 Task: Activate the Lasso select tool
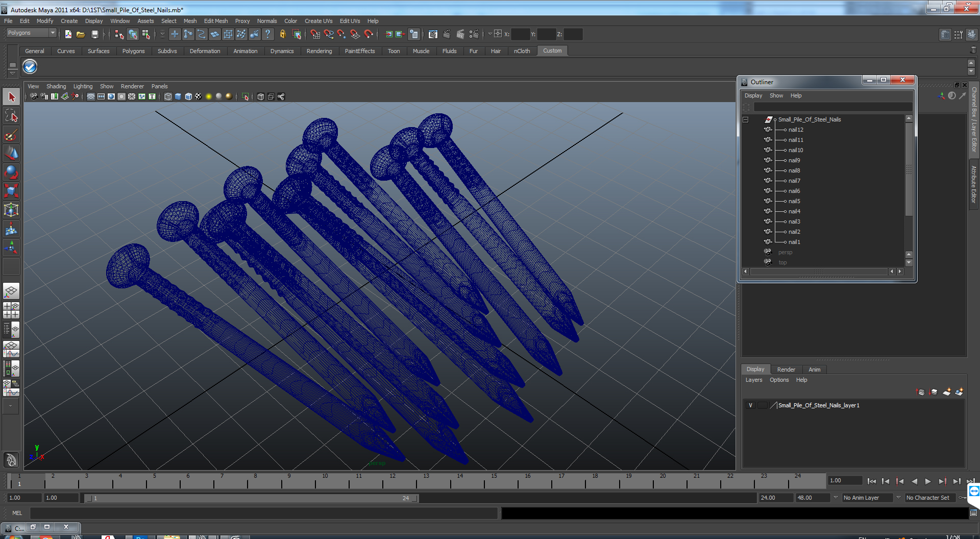[11, 116]
